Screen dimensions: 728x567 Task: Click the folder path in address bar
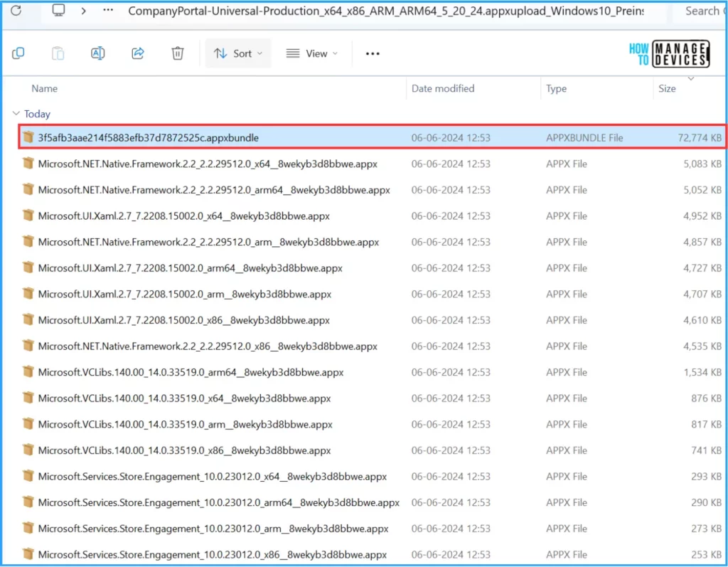coord(385,11)
